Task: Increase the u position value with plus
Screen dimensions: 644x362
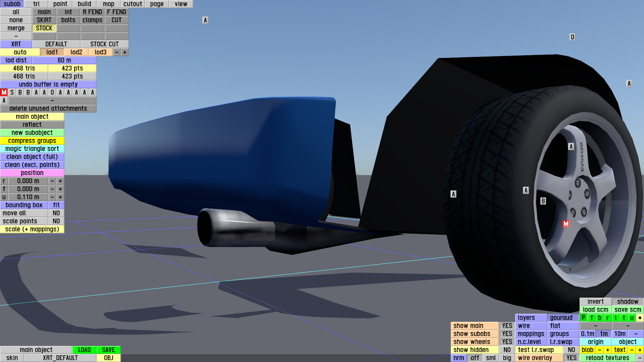Action: (x=60, y=197)
